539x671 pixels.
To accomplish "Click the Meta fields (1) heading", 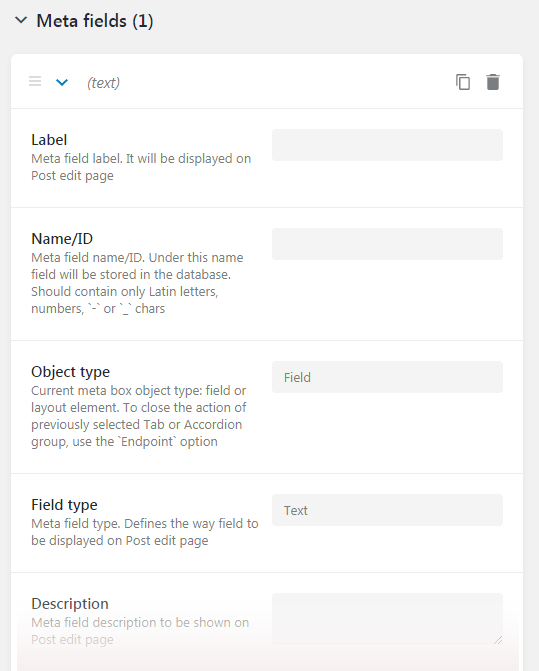I will tap(95, 21).
